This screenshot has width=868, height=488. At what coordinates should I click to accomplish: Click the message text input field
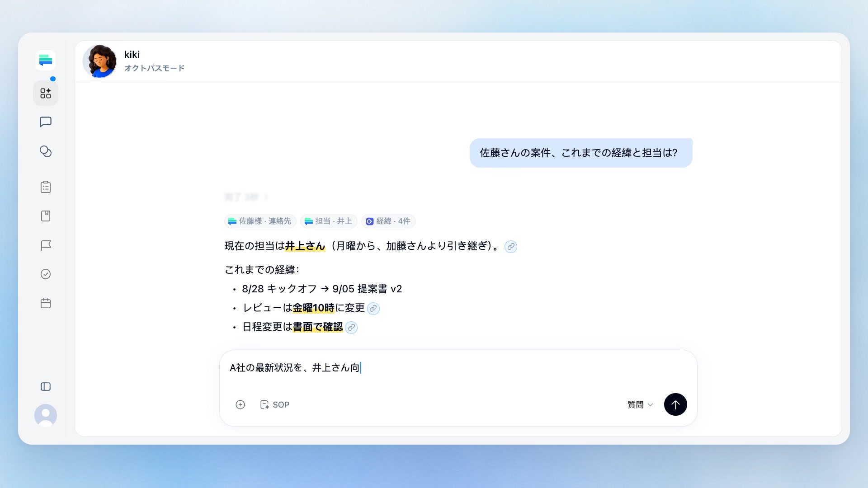click(458, 368)
